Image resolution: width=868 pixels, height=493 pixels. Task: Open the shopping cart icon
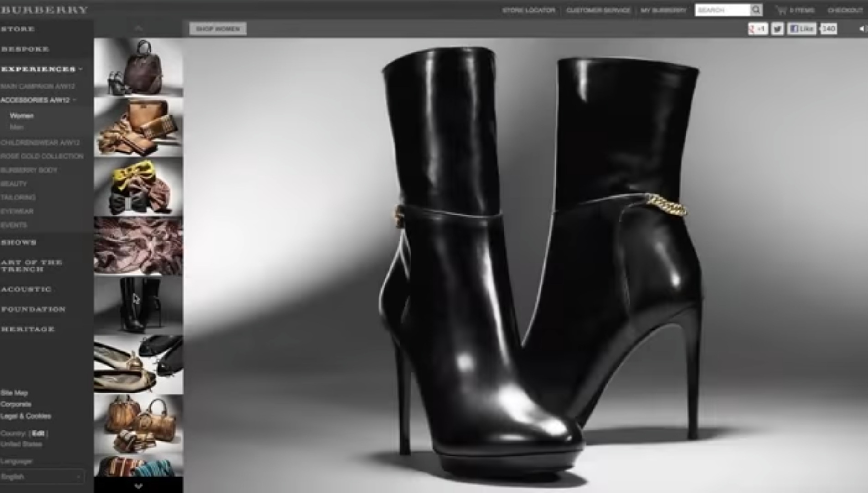pyautogui.click(x=781, y=10)
